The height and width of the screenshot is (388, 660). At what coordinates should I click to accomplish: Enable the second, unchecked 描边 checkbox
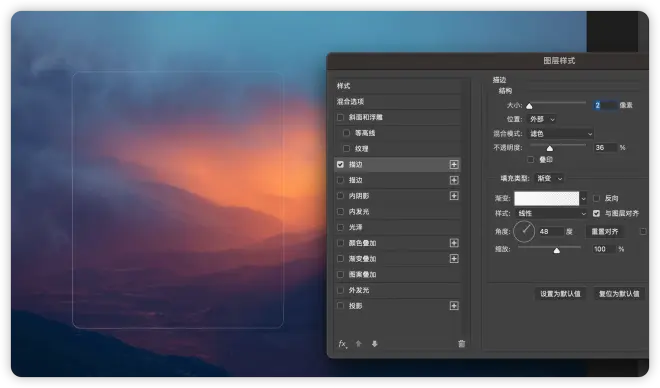[341, 180]
